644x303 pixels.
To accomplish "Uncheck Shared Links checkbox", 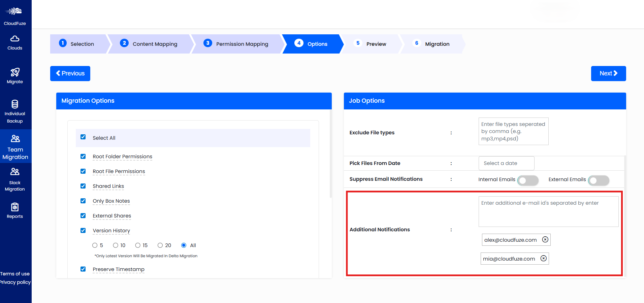I will [x=83, y=186].
